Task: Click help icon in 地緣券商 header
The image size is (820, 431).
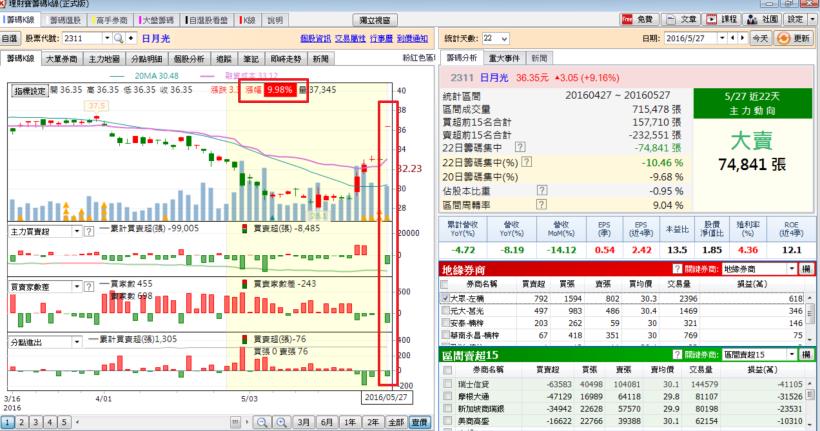Action: 677,269
